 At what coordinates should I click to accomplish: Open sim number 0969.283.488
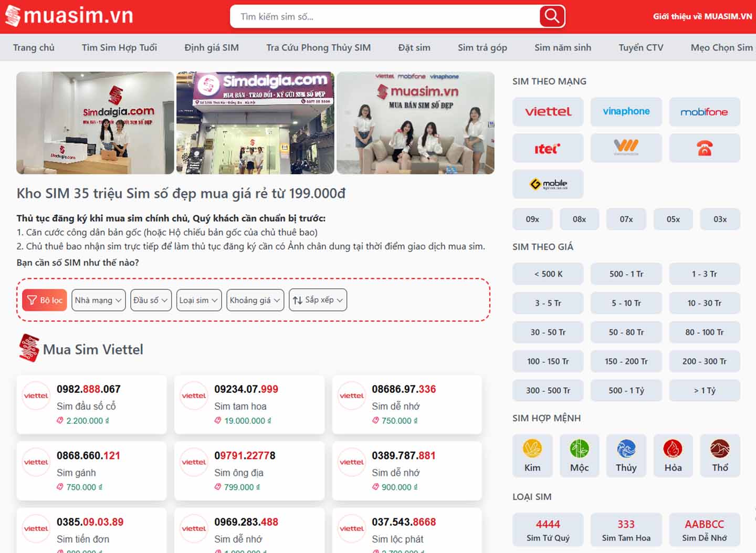point(246,522)
